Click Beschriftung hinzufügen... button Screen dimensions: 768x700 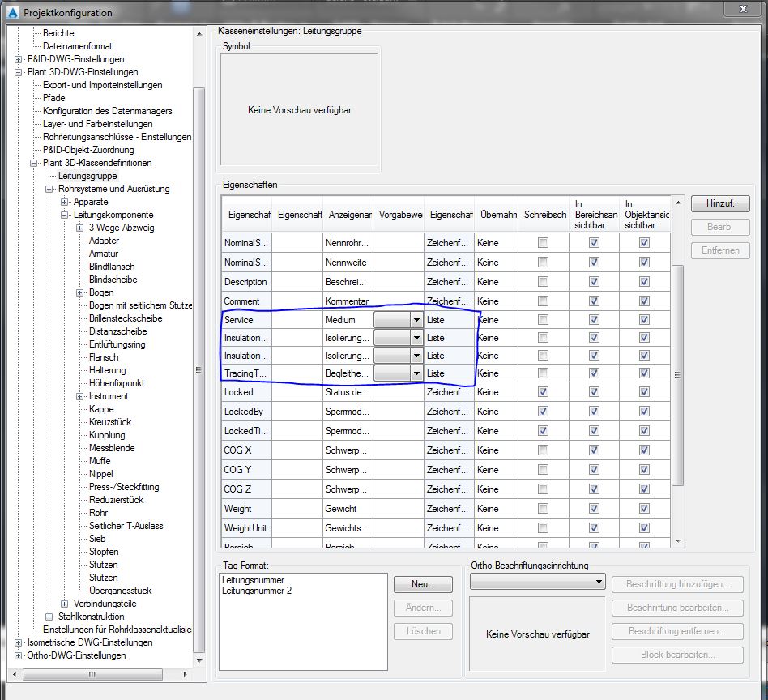tap(678, 584)
